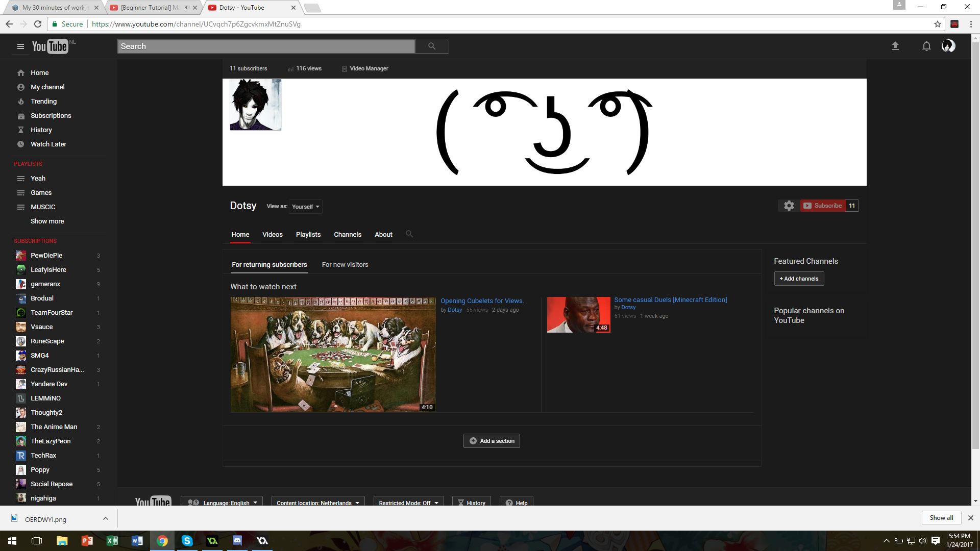
Task: Switch to Channels tab
Action: pos(348,235)
